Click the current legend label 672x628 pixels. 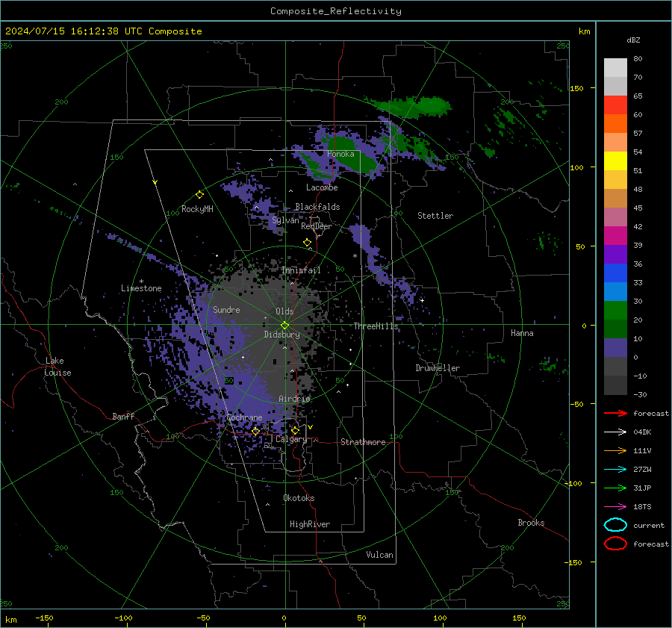(649, 525)
